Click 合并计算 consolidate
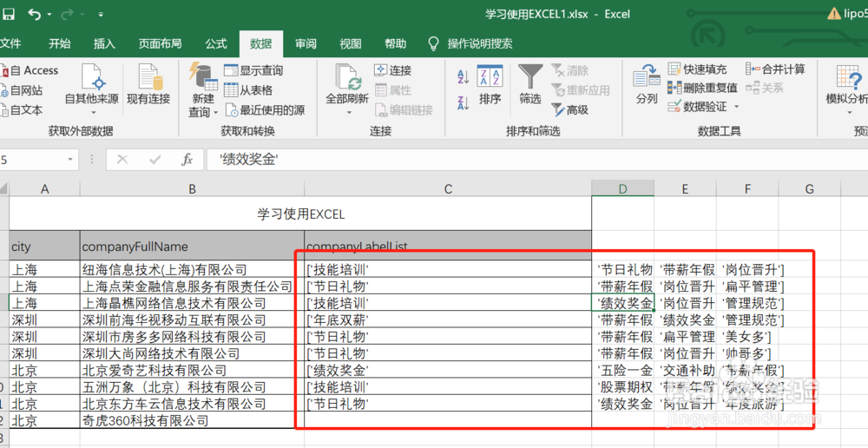Image resolution: width=868 pixels, height=448 pixels. tap(775, 69)
